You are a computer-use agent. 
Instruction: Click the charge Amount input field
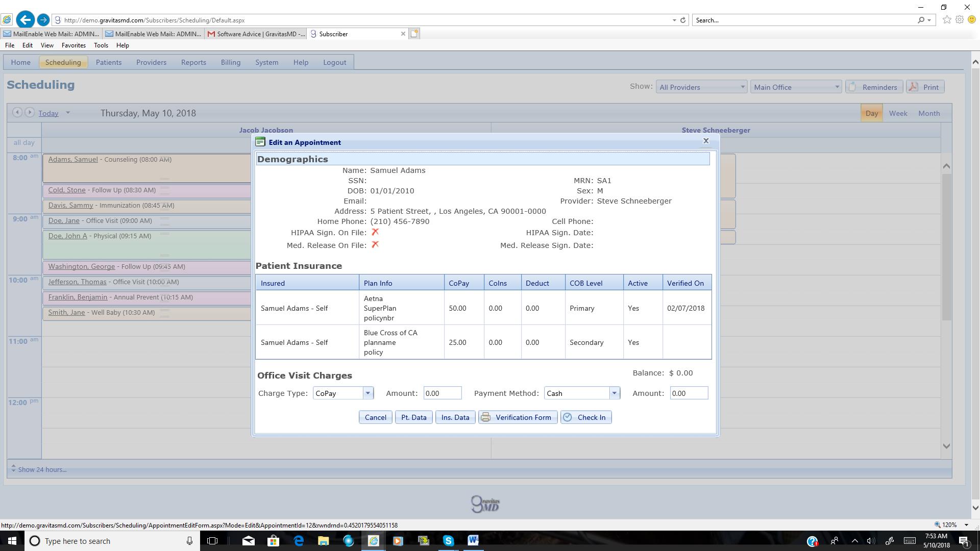click(x=442, y=393)
